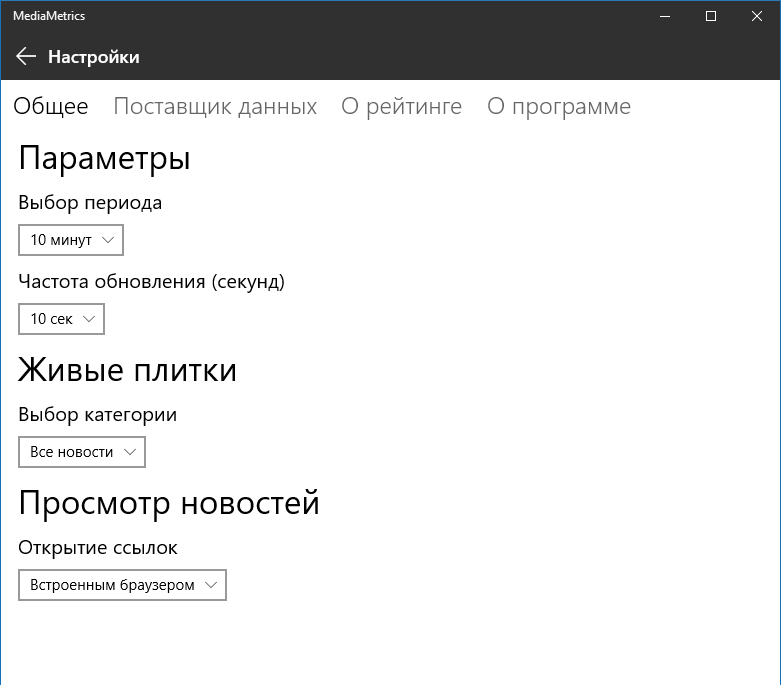Click the Настройки page title

click(94, 57)
